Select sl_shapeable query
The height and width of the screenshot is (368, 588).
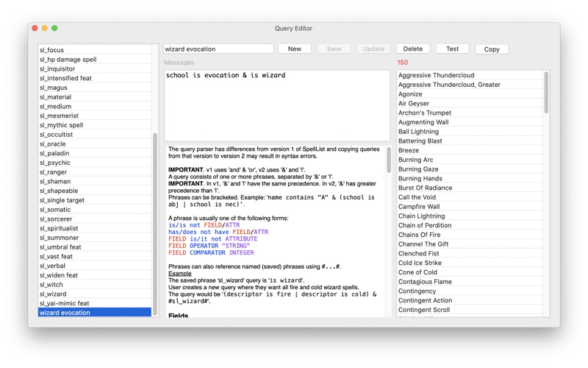[x=95, y=191]
